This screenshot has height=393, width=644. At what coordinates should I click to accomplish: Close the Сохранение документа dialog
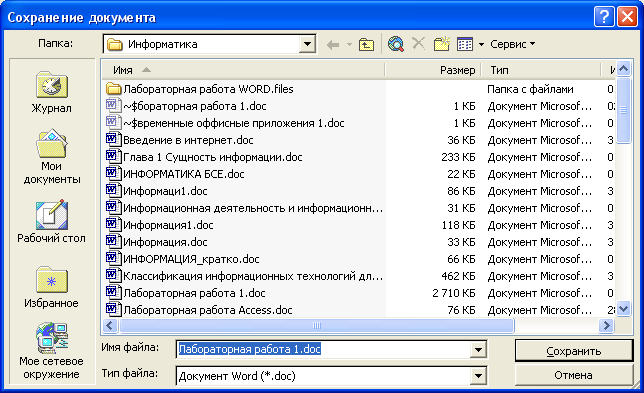tap(627, 17)
